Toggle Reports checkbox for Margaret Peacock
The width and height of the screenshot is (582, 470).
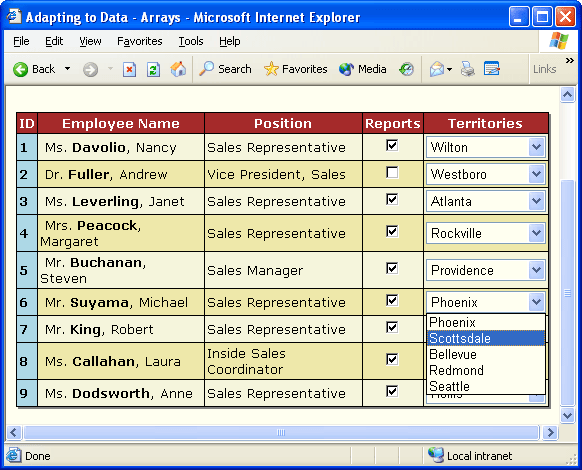coord(392,231)
